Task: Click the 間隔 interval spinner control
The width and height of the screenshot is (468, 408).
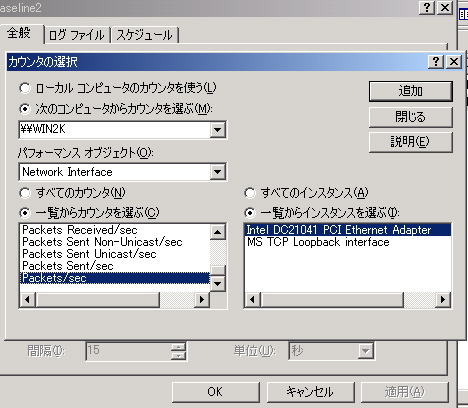Action: [x=179, y=351]
